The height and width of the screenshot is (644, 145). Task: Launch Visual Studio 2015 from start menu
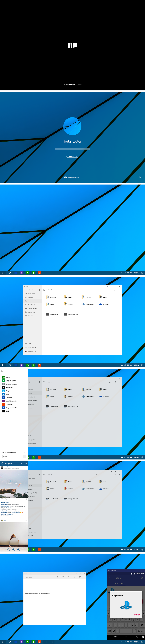click(x=10, y=401)
